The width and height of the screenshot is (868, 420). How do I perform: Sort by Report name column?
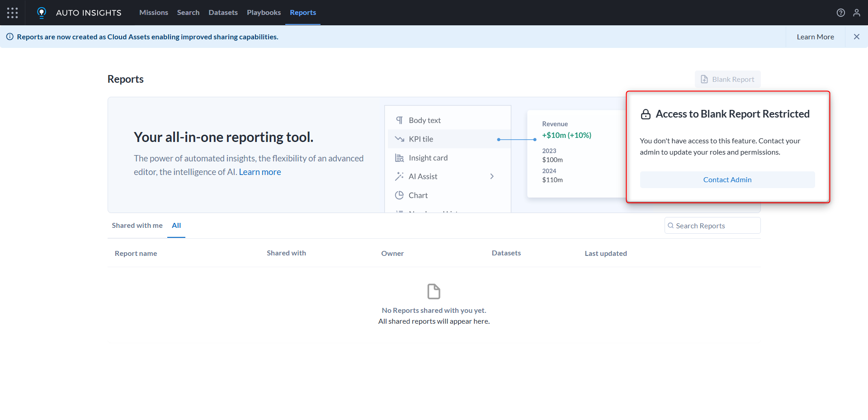tap(136, 253)
